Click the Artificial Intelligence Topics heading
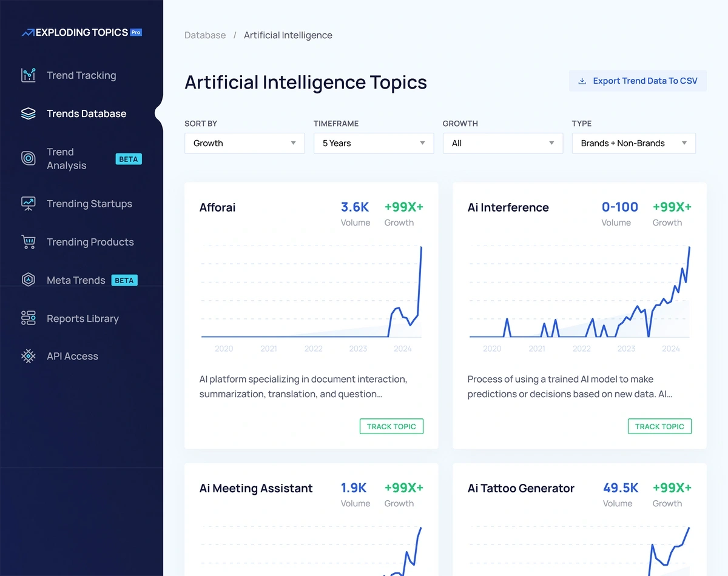This screenshot has height=576, width=728. (306, 82)
